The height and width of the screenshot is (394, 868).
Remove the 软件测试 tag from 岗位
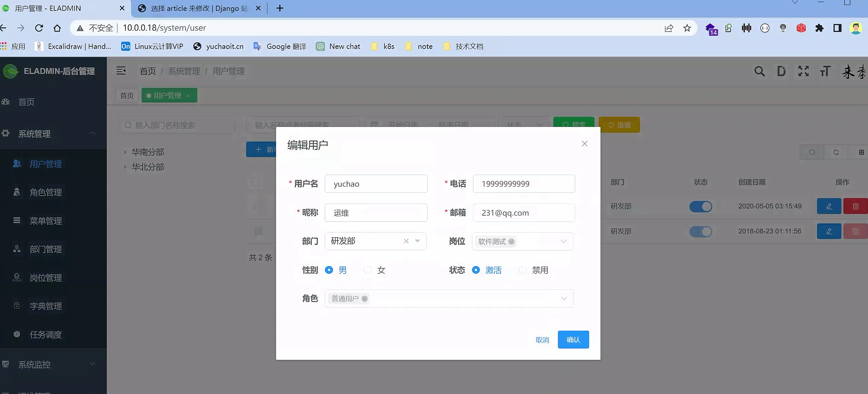511,242
